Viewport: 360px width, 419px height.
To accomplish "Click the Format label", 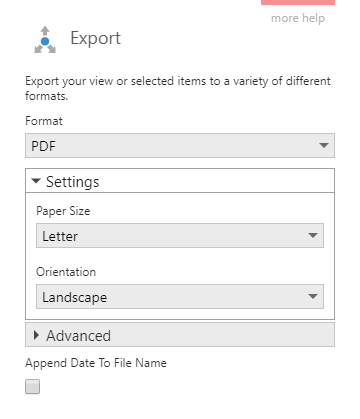I will (44, 121).
